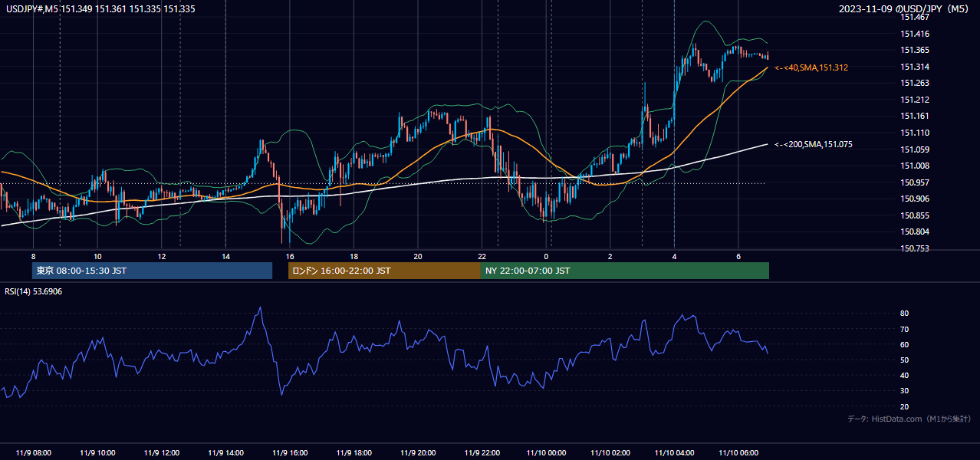Click the RSI axis level 50
Image resolution: width=980 pixels, height=460 pixels.
click(905, 360)
